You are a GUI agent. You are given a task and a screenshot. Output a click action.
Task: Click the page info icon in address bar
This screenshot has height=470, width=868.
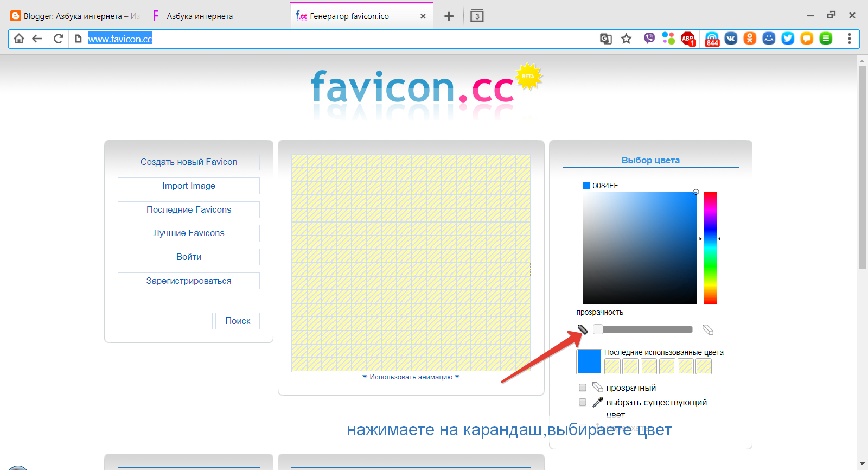click(x=78, y=39)
